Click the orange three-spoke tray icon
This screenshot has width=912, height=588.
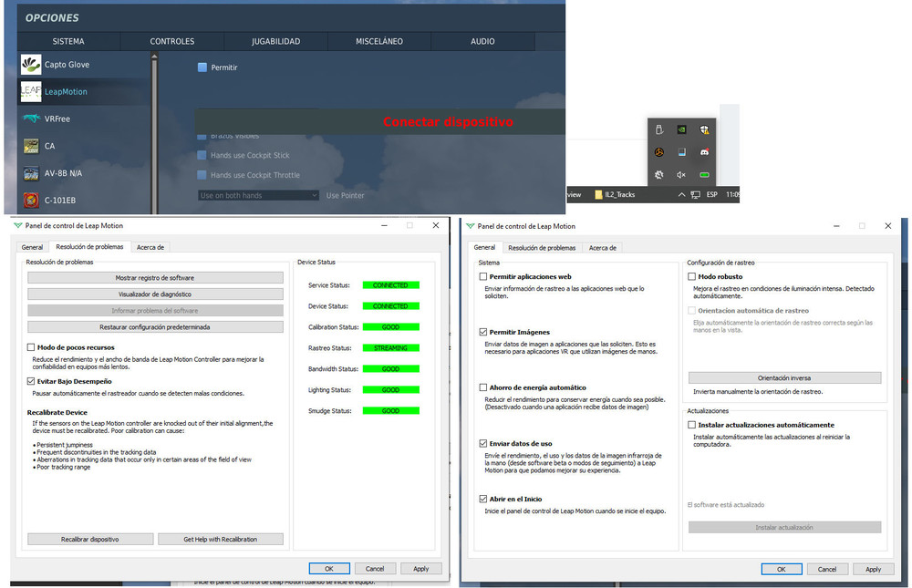(659, 152)
